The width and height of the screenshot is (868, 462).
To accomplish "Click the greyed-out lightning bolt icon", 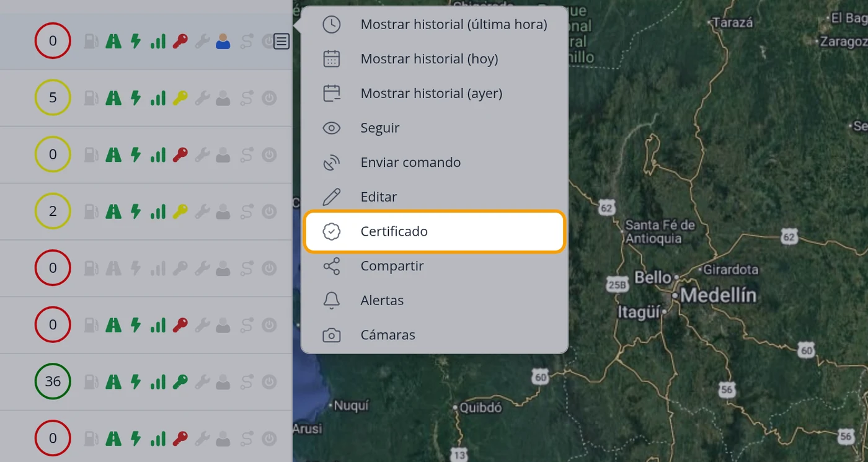I will 136,268.
